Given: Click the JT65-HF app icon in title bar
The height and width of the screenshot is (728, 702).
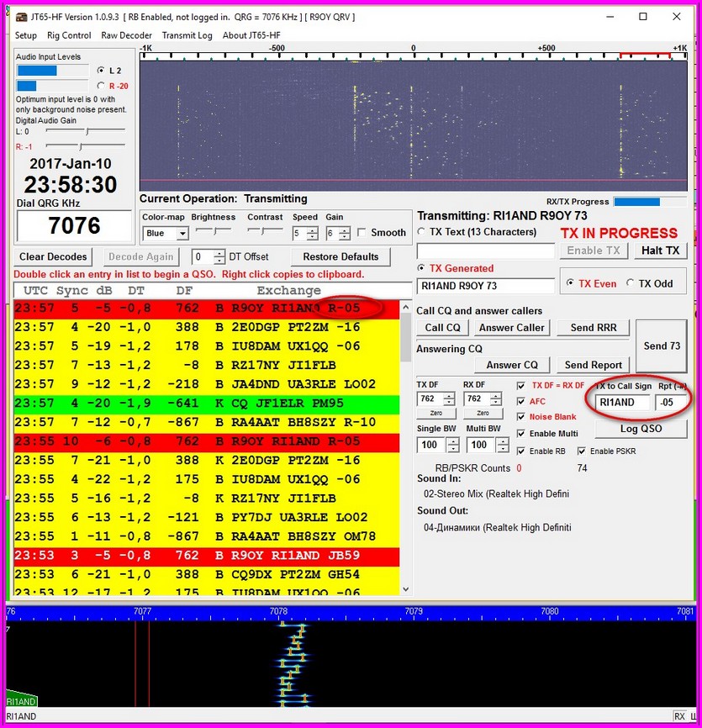Looking at the screenshot, I should (x=21, y=17).
